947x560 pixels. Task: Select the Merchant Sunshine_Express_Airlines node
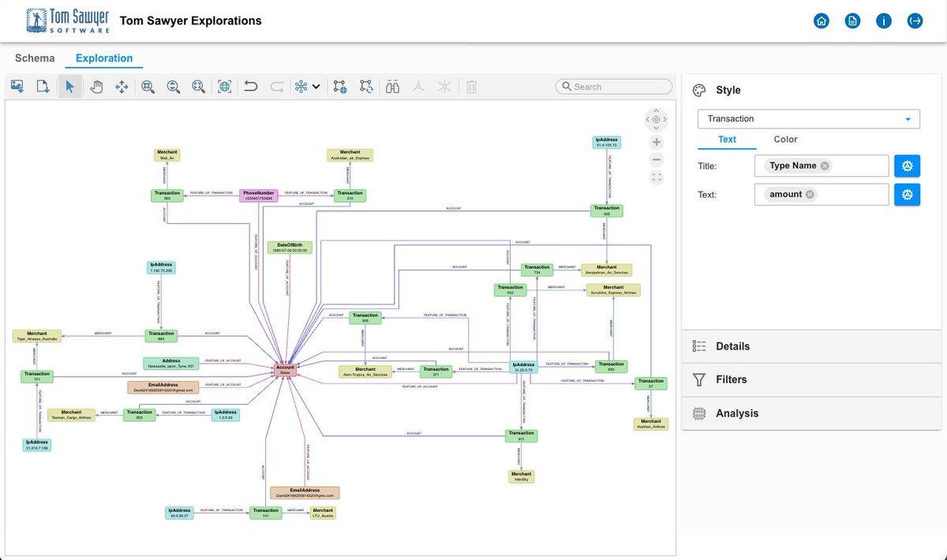tap(613, 290)
